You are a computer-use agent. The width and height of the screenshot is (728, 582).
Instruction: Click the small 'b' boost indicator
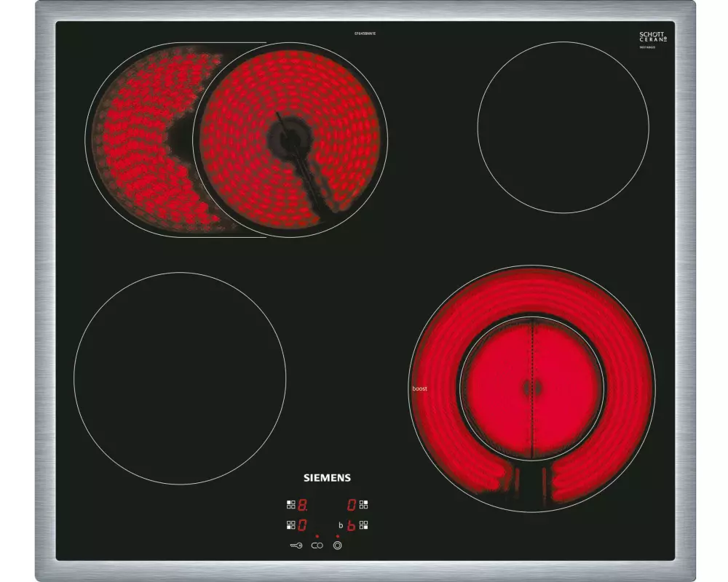[x=340, y=525]
